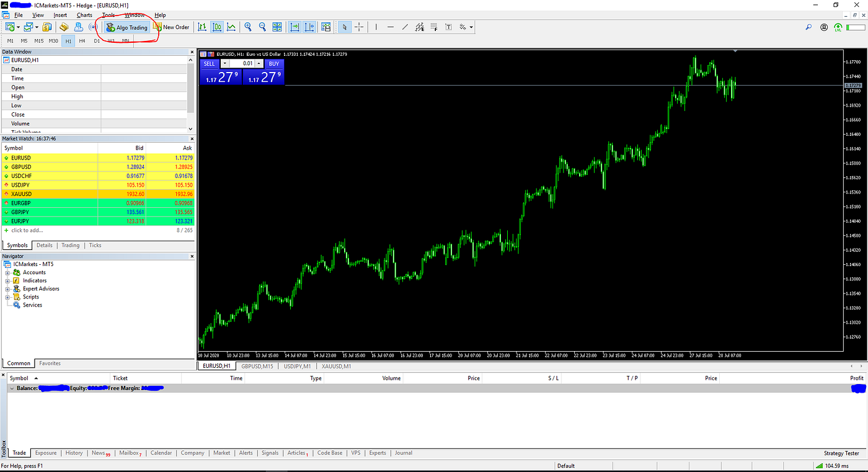The height and width of the screenshot is (472, 868).
Task: Switch chart to line chart style
Action: (232, 27)
